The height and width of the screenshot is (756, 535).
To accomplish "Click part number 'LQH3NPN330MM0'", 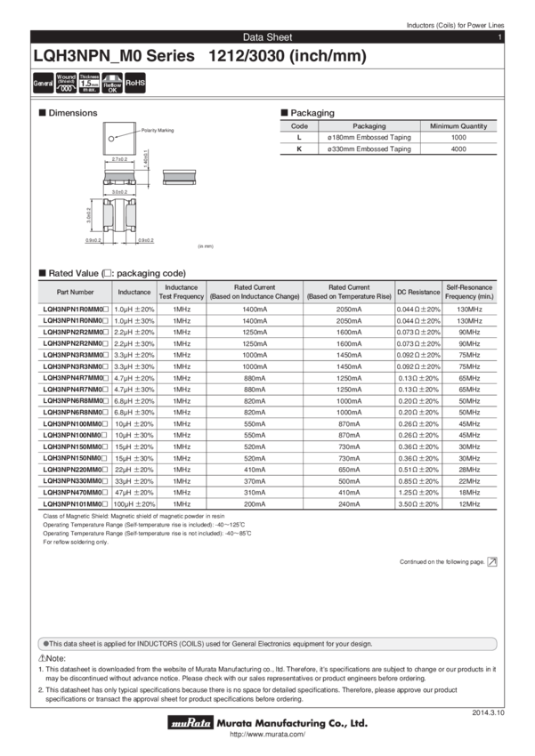I will coord(76,481).
